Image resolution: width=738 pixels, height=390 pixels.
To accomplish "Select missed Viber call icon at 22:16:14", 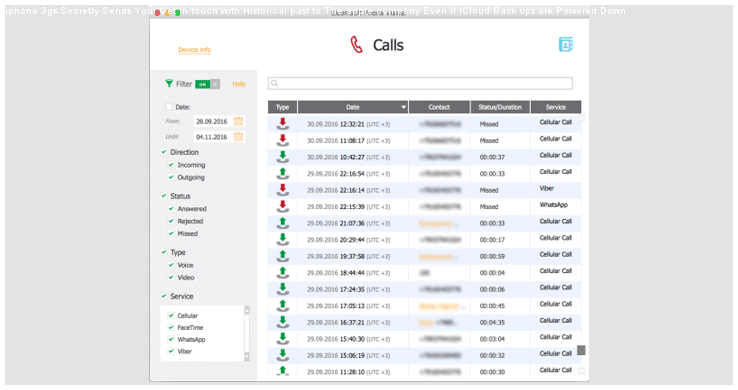I will click(x=282, y=190).
